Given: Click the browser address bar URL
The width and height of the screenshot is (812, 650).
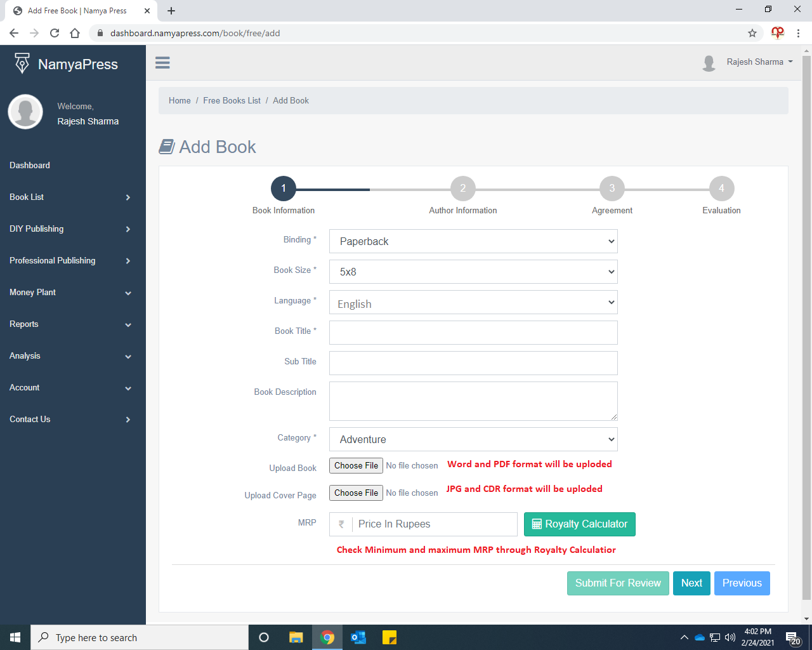Looking at the screenshot, I should (195, 33).
